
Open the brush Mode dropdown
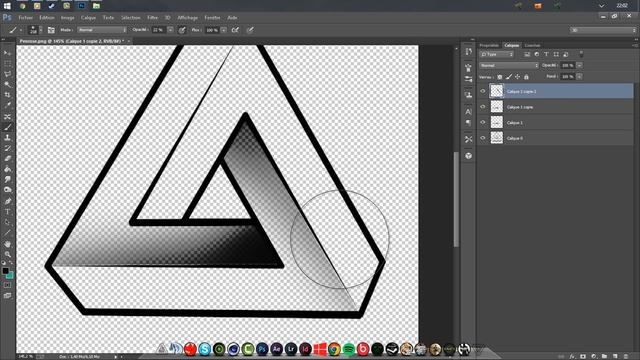(102, 30)
